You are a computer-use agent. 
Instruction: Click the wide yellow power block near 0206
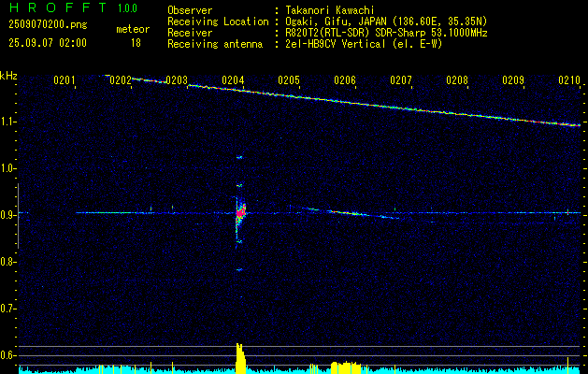(345, 367)
